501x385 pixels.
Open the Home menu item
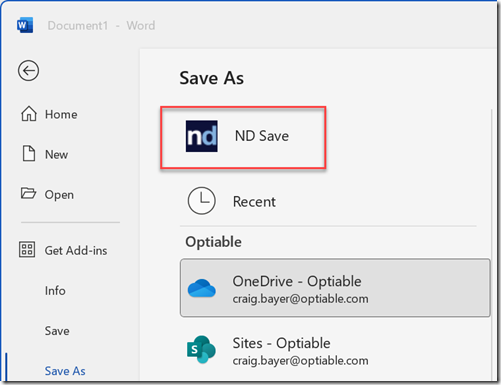[61, 115]
